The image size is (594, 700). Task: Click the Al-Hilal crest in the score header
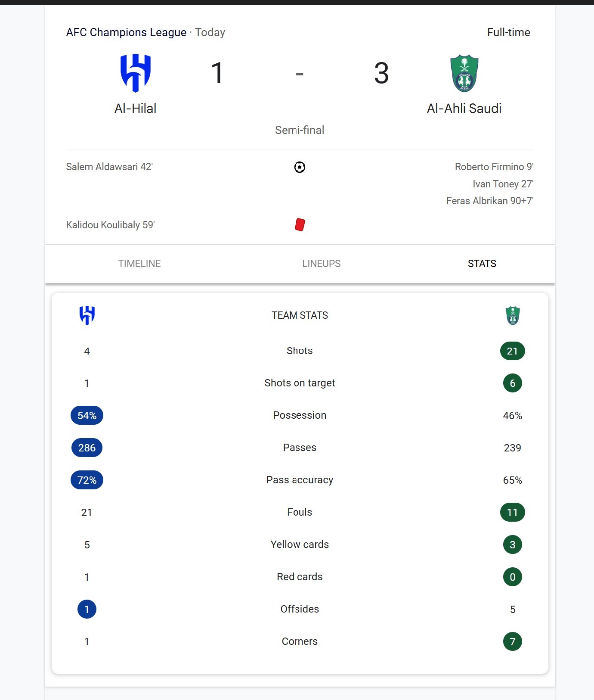[136, 73]
